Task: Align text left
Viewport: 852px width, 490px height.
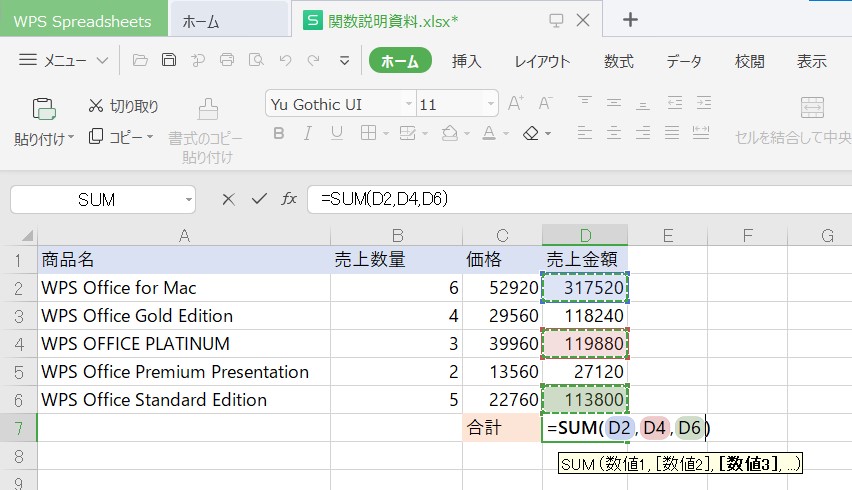Action: tap(585, 133)
